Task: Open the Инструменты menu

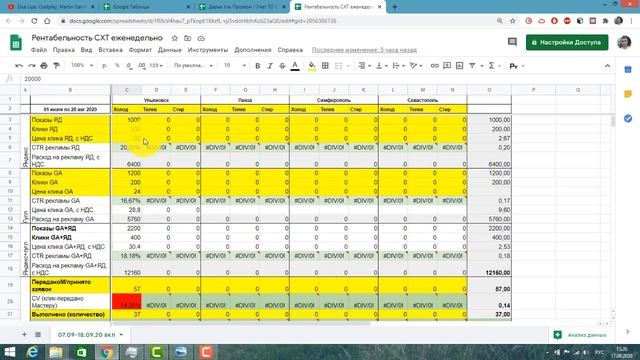Action: (208, 50)
